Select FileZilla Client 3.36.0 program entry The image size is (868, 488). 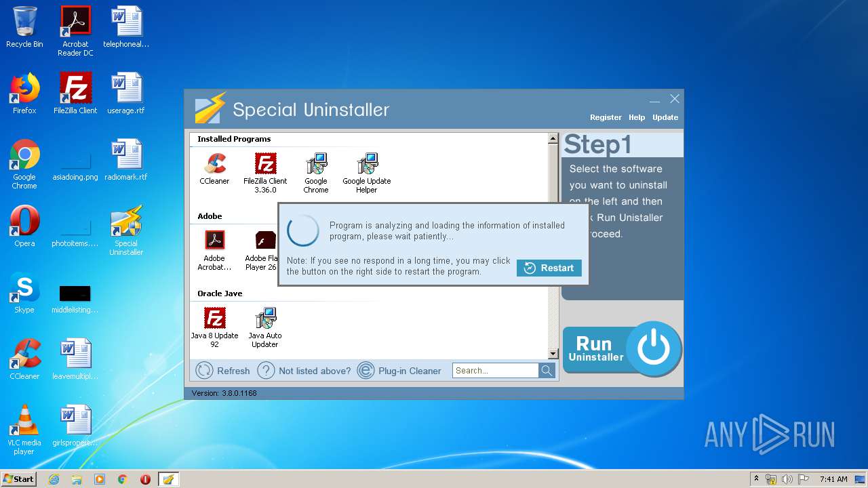[265, 173]
